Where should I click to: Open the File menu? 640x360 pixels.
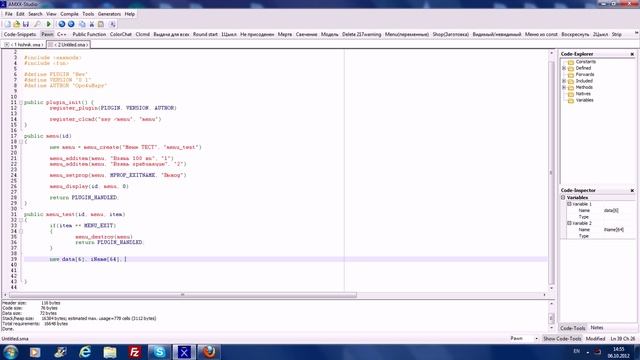[9, 14]
